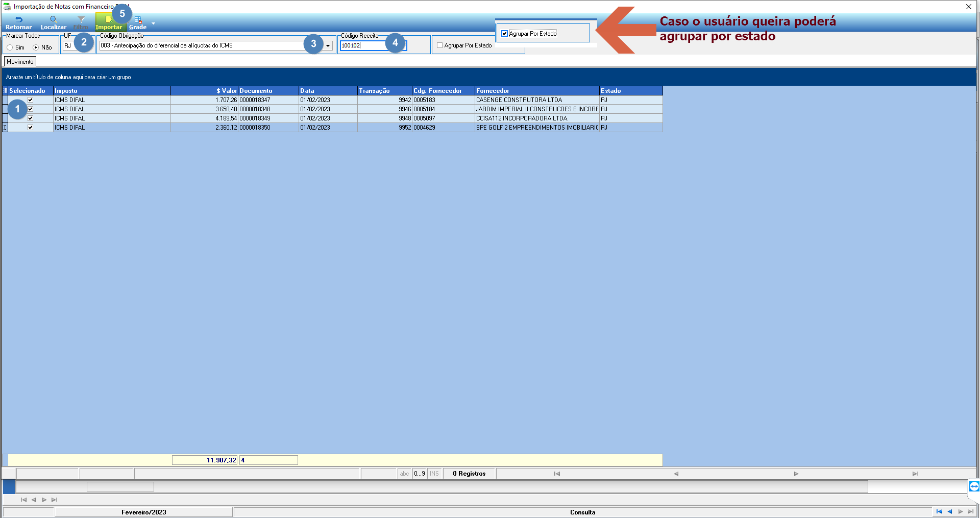Click value 3.650,40 in Valor column

pyautogui.click(x=226, y=109)
